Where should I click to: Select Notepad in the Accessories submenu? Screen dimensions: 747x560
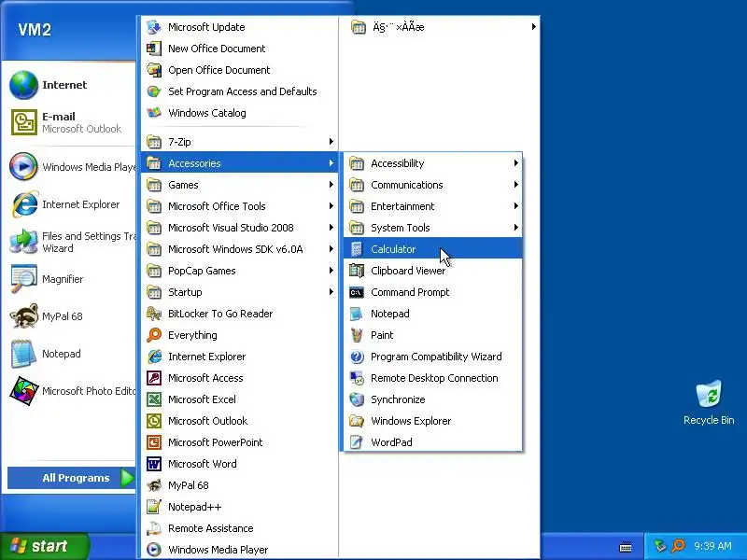432,314
